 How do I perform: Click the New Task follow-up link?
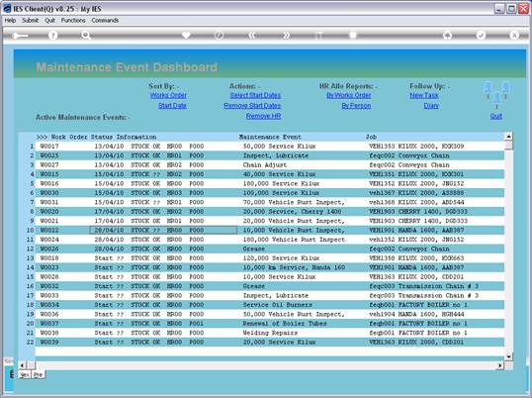tap(424, 95)
